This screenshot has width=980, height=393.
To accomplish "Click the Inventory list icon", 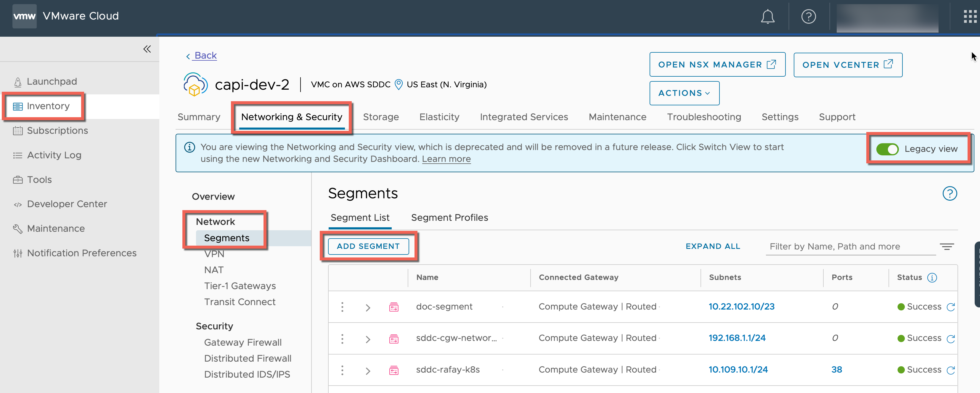I will coord(17,107).
